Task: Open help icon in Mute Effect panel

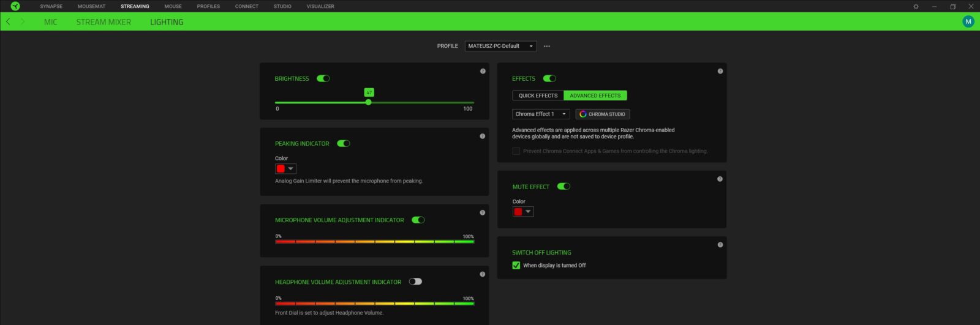Action: tap(720, 179)
